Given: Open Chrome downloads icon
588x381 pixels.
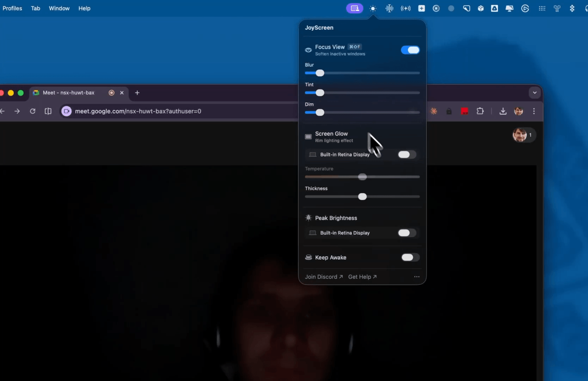Looking at the screenshot, I should pos(503,111).
